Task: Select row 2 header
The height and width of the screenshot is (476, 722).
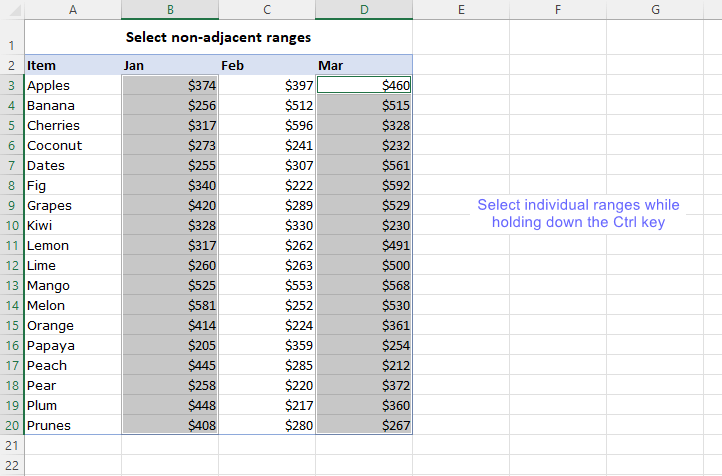Action: pos(11,65)
